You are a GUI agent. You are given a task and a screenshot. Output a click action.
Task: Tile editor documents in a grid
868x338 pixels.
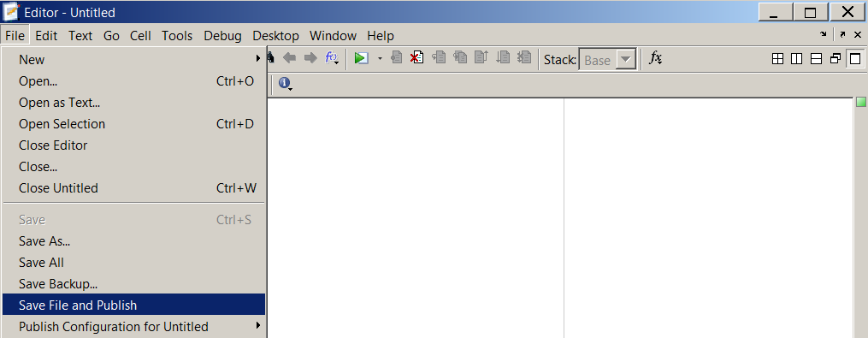(x=777, y=59)
